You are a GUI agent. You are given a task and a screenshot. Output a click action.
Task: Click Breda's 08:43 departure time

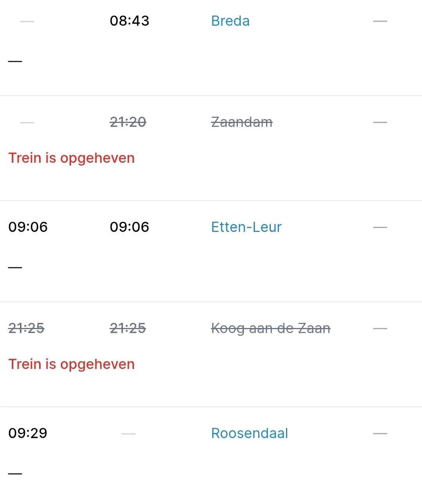(129, 21)
